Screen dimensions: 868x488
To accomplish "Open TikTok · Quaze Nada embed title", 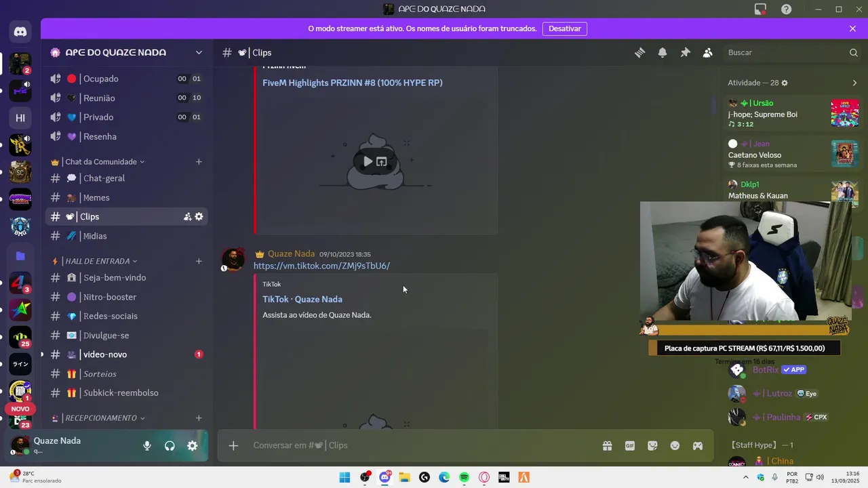I will click(x=302, y=299).
